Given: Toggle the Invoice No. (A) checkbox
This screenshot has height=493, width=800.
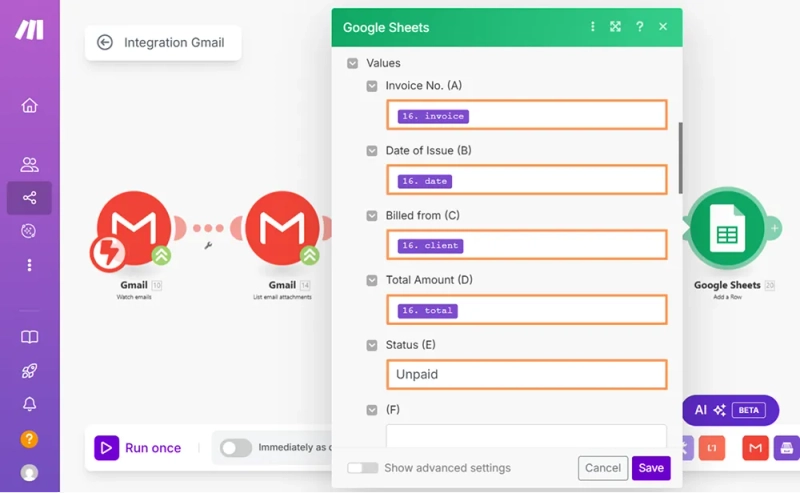Looking at the screenshot, I should click(x=372, y=86).
